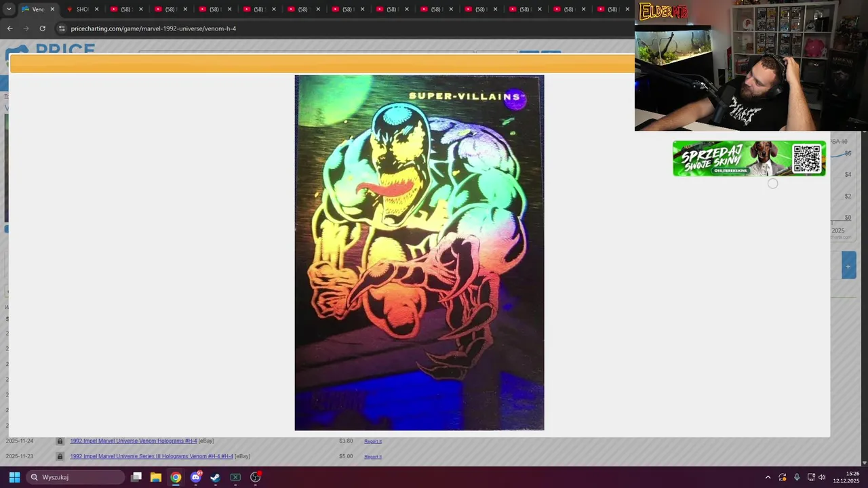Image resolution: width=868 pixels, height=488 pixels.
Task: Close the SHO tab
Action: pos(96,9)
